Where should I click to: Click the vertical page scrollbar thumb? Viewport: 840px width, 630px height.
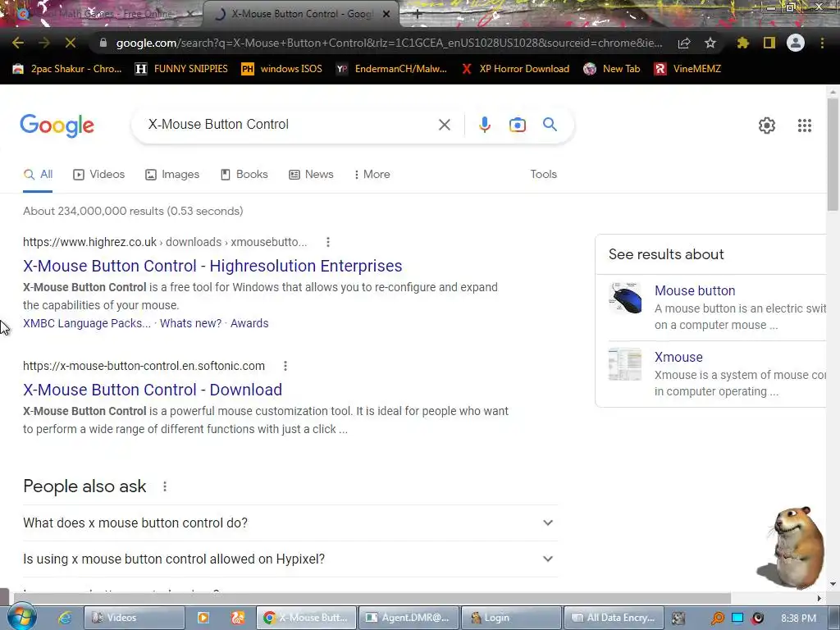(833, 155)
